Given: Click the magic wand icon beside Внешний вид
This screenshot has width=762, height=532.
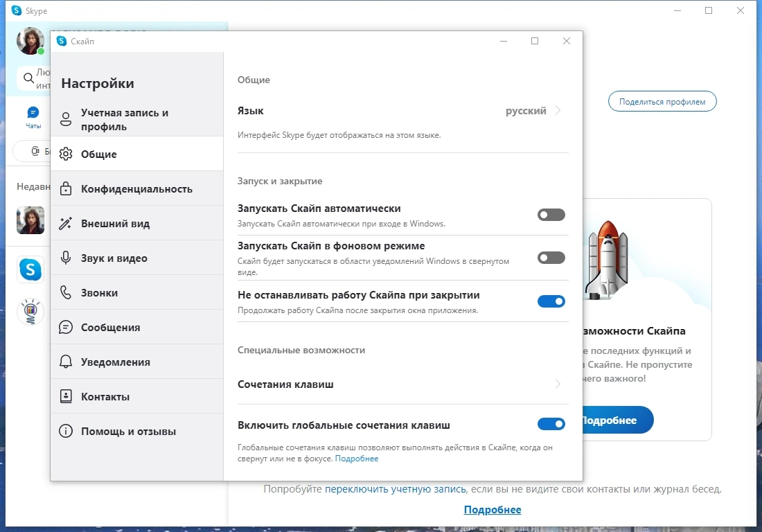Looking at the screenshot, I should (x=66, y=224).
